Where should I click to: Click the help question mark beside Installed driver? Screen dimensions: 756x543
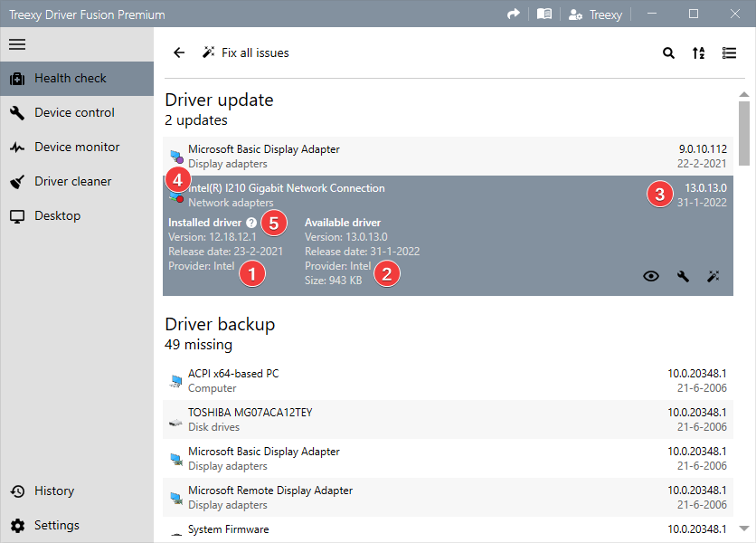pos(251,223)
